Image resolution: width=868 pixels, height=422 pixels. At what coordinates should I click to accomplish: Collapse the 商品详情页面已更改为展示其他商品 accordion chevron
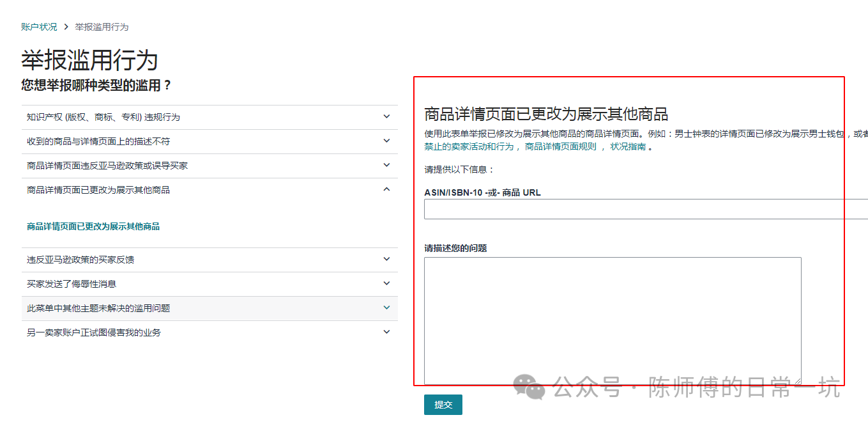pyautogui.click(x=386, y=189)
